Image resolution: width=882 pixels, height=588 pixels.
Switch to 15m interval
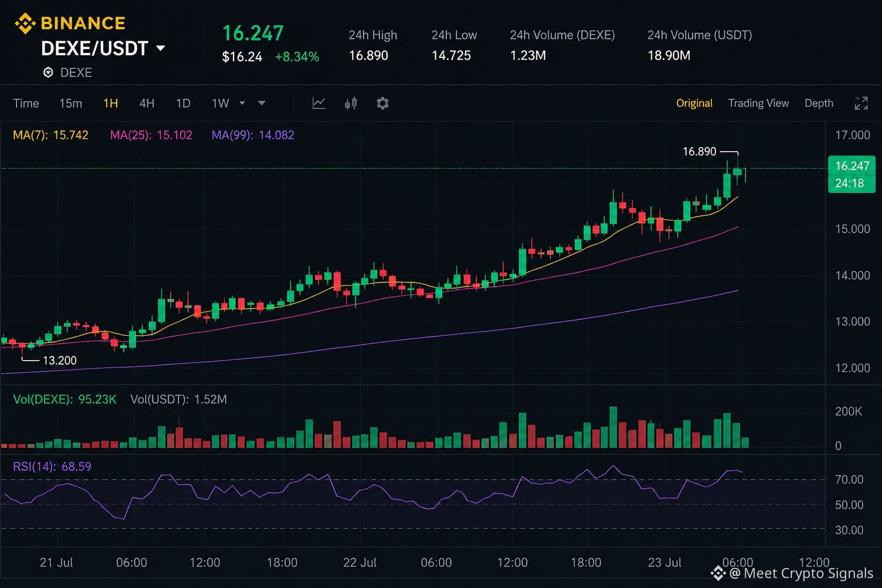[x=71, y=103]
